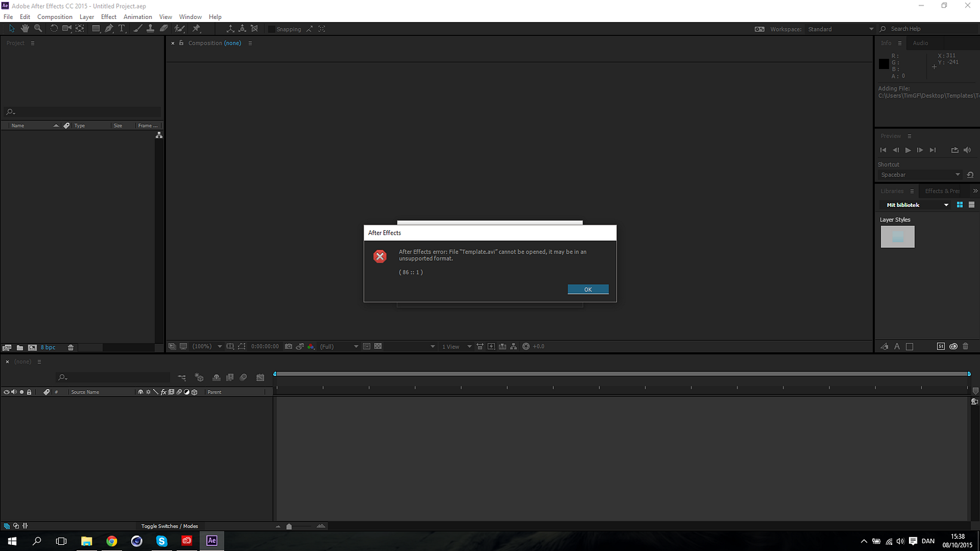Select the Zoom magnifier tool
Viewport: 980px width, 551px height.
pos(38,29)
